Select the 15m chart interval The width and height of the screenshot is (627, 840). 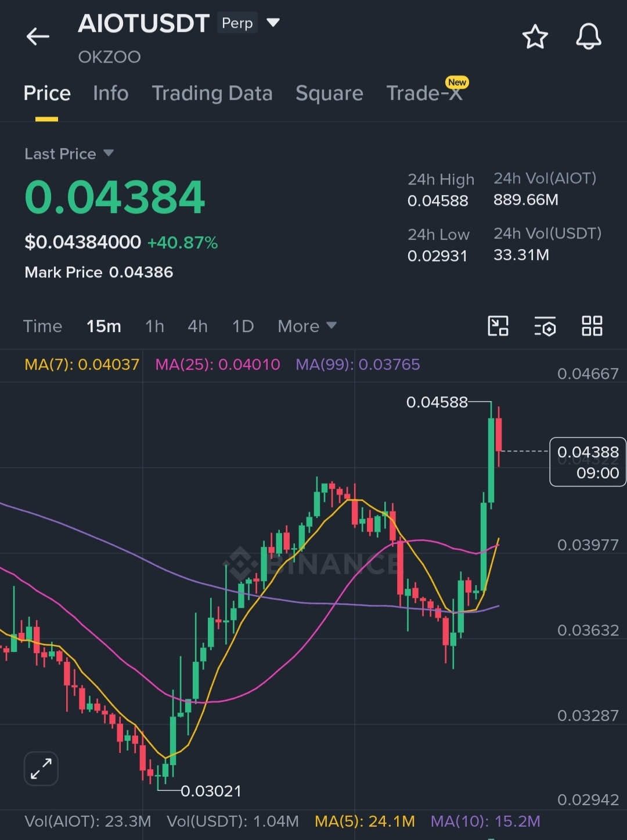(x=104, y=326)
